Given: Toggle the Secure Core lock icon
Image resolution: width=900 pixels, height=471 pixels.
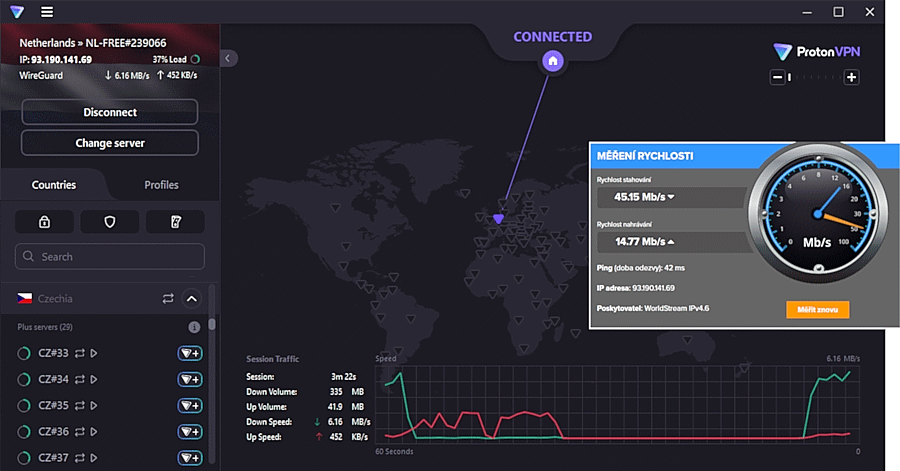Looking at the screenshot, I should click(x=44, y=222).
